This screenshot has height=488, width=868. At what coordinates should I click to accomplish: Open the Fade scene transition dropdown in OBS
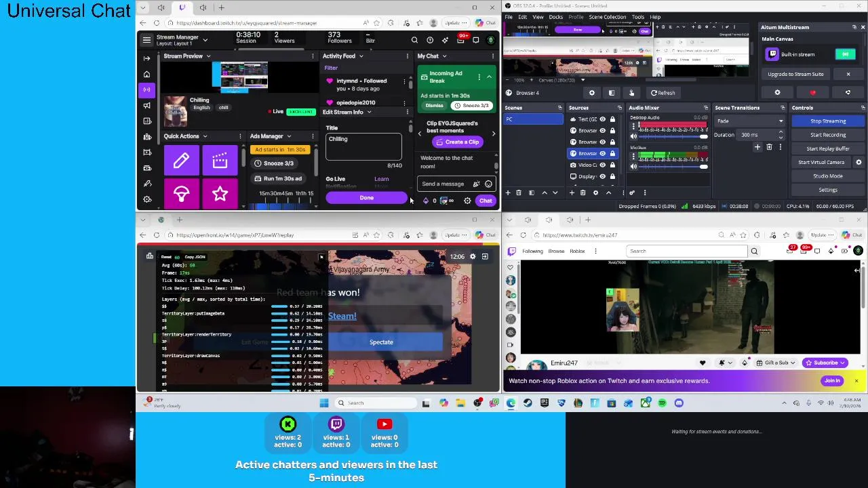click(750, 121)
